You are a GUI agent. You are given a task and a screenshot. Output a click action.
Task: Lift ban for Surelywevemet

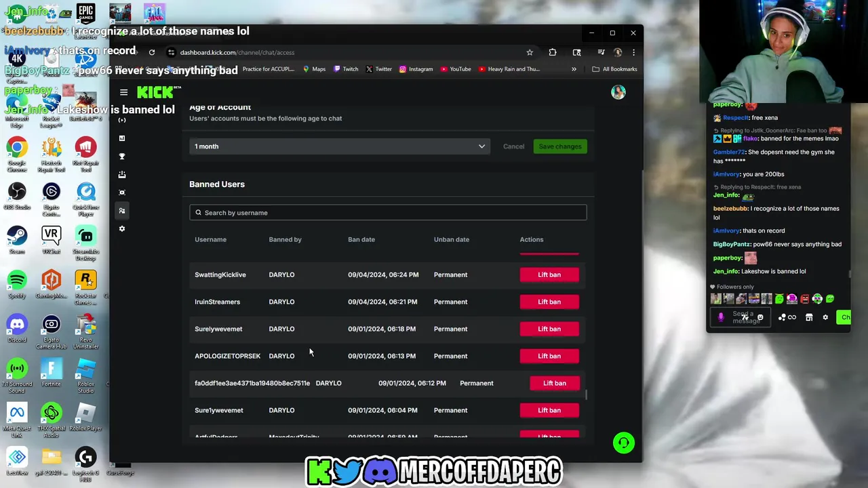(549, 329)
